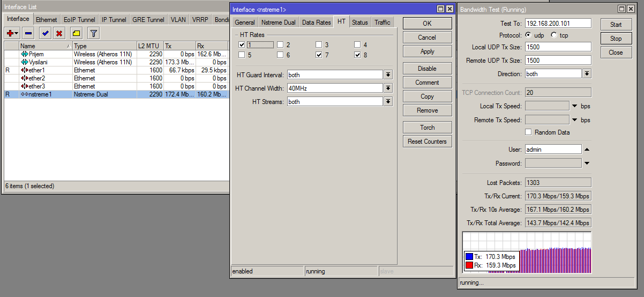Toggle HT Rate 2 checkbox
The width and height of the screenshot is (644, 297).
pyautogui.click(x=281, y=45)
